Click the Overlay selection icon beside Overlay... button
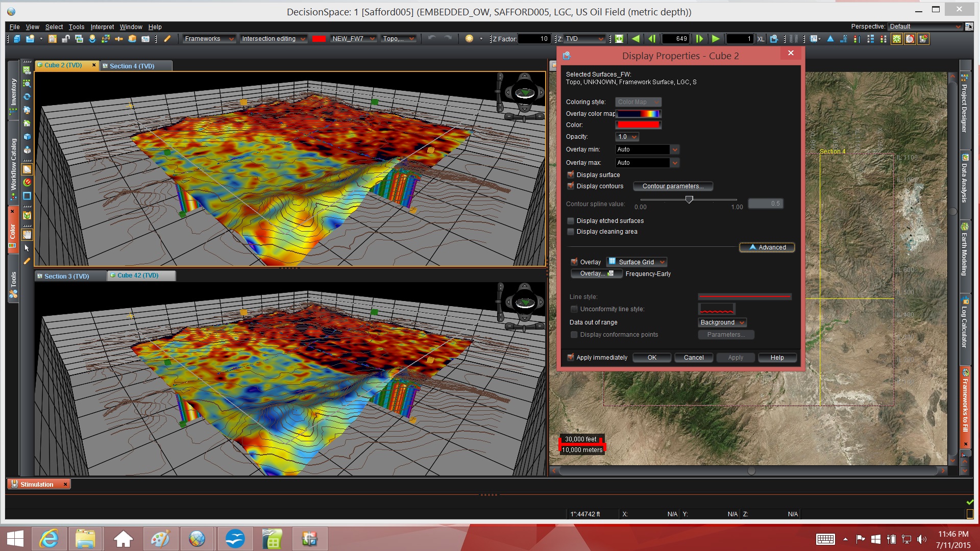This screenshot has width=980, height=551. (610, 273)
